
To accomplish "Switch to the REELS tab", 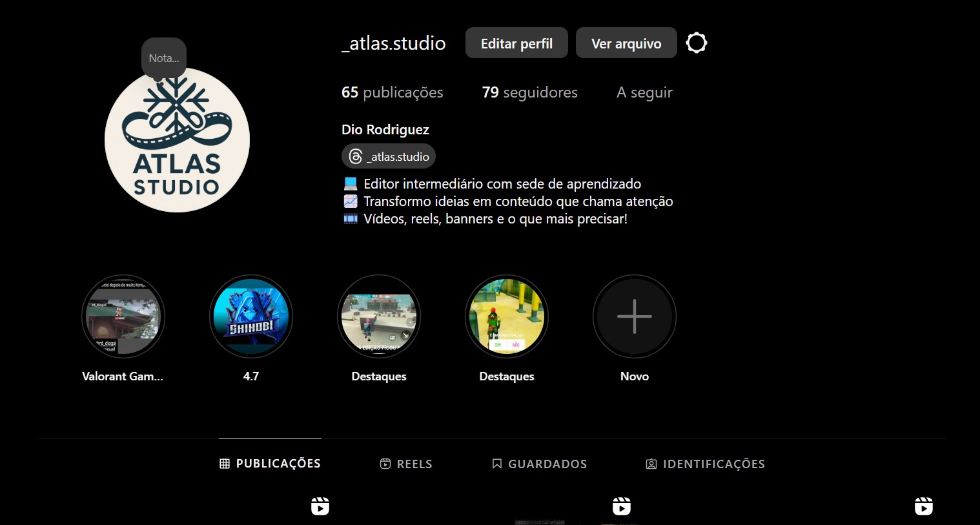I will pyautogui.click(x=406, y=464).
